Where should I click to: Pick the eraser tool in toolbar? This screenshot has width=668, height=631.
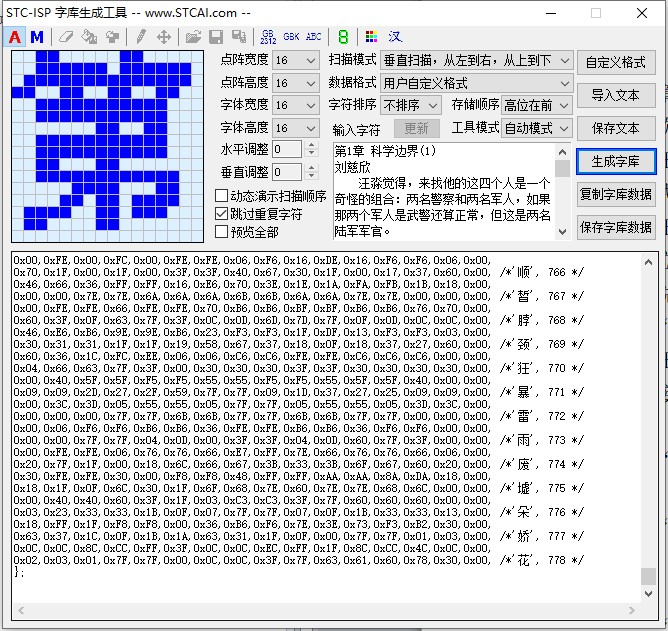[x=66, y=37]
